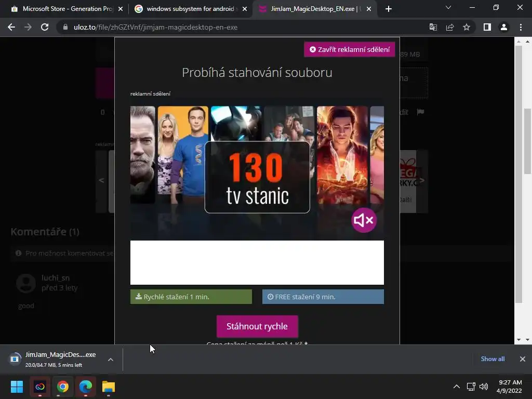Close the ad via Zavřít reklamní sdělení
Image resolution: width=532 pixels, height=399 pixels.
coord(350,49)
